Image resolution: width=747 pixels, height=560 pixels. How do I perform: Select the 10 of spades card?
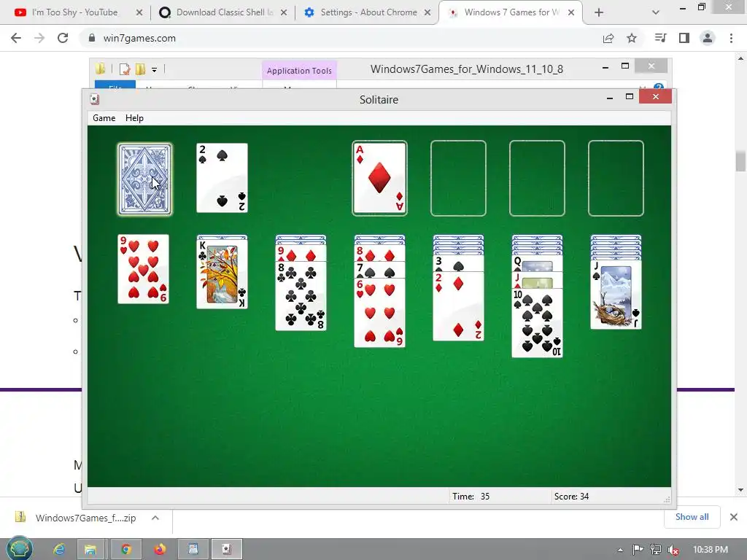tap(537, 323)
